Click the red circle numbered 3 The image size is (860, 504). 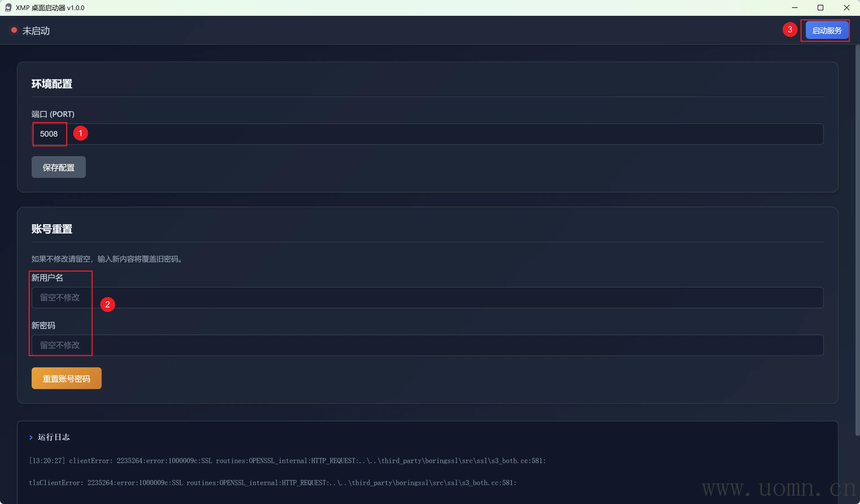(790, 30)
